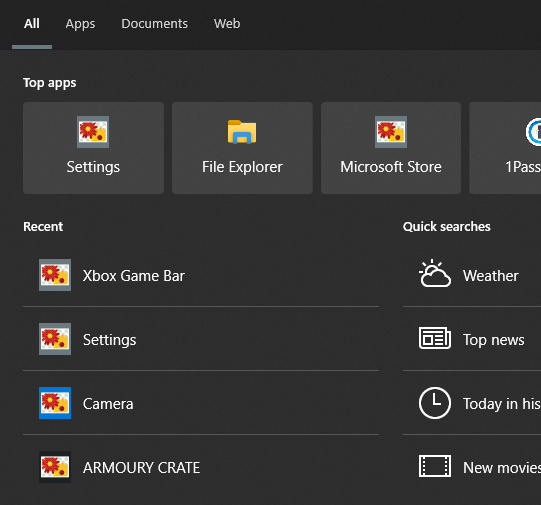
Task: Open ARMOURY CRATE from the Recent list
Action: [201, 467]
